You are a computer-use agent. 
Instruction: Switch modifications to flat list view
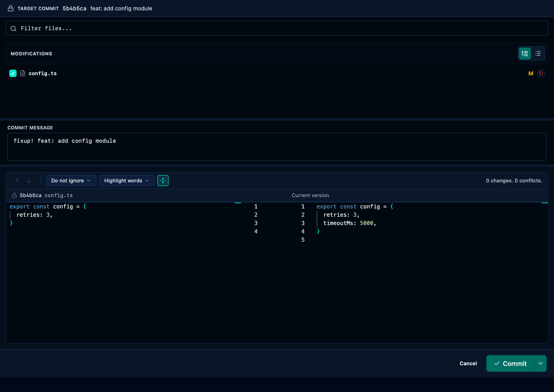(538, 53)
